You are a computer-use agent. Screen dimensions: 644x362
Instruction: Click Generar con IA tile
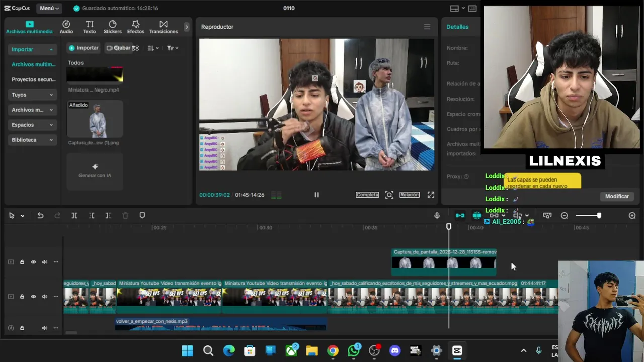coord(95,171)
